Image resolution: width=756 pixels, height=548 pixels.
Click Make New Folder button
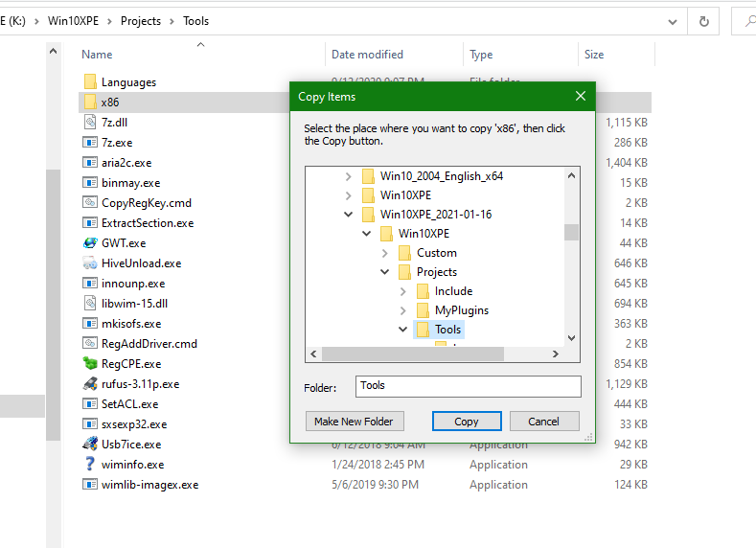(355, 422)
